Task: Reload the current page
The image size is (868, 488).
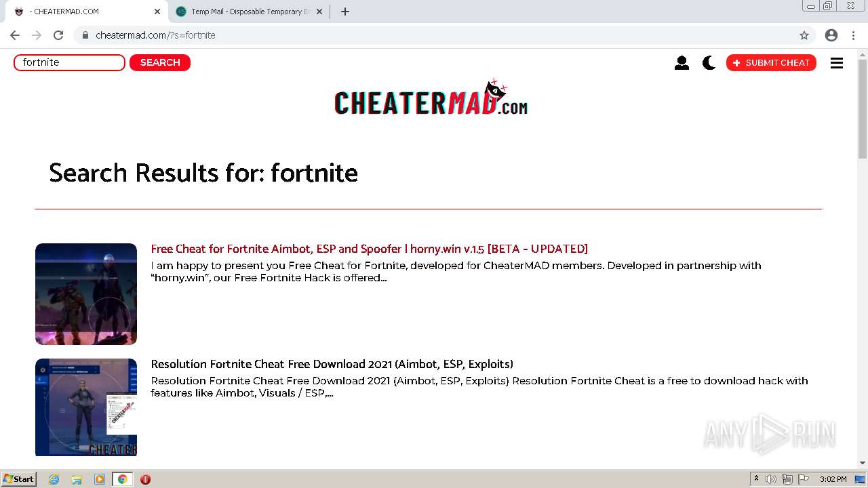Action: [58, 35]
